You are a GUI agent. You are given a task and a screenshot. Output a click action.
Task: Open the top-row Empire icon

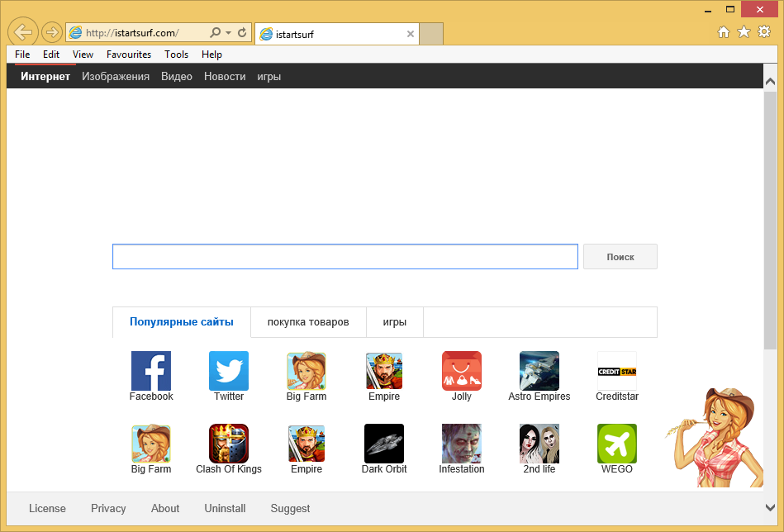pos(384,371)
